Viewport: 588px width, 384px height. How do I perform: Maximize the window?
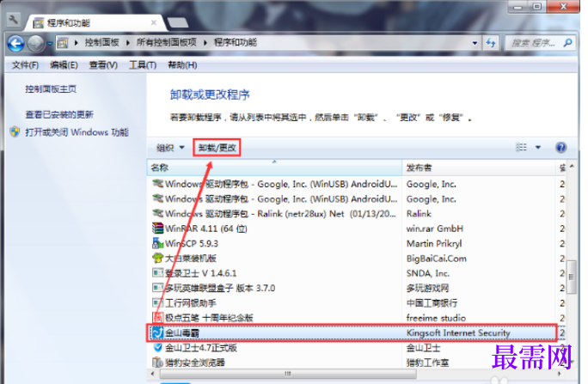pyautogui.click(x=537, y=6)
